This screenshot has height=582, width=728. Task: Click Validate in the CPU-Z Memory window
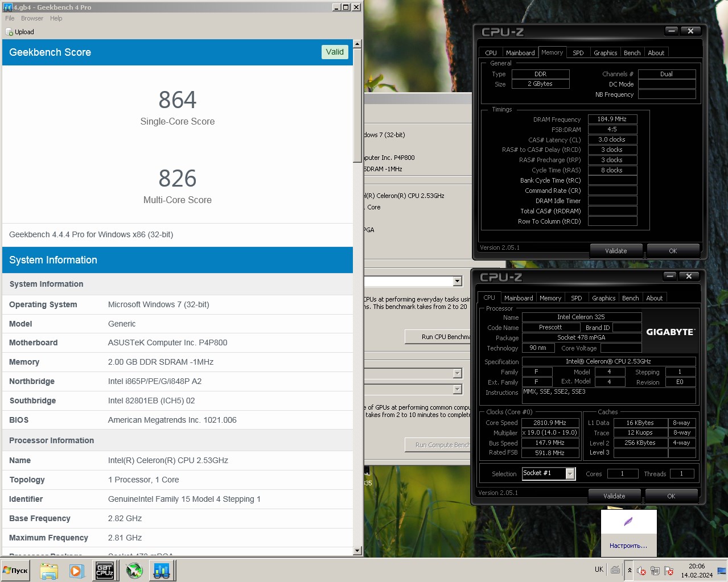(x=616, y=251)
